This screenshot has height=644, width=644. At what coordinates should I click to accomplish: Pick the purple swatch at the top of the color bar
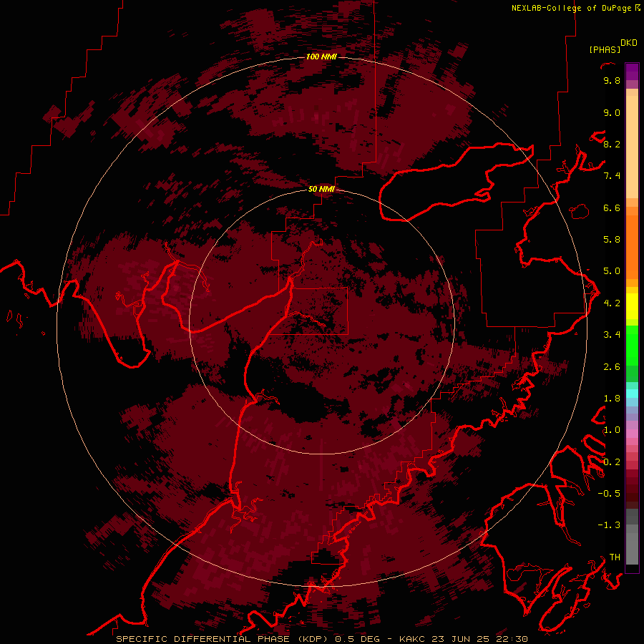click(x=632, y=72)
